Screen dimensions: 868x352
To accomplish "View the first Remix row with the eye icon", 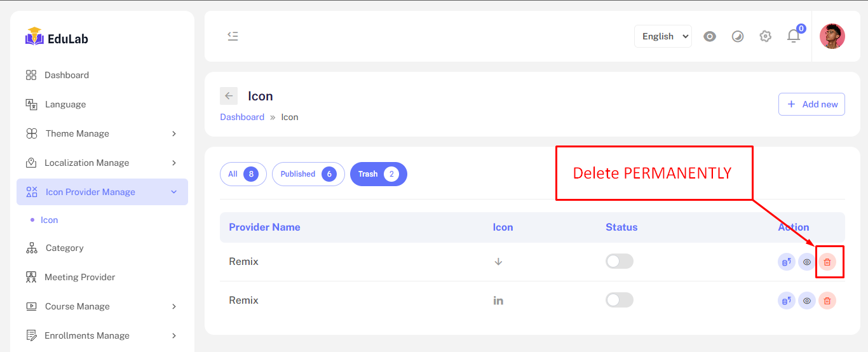I will pyautogui.click(x=807, y=262).
